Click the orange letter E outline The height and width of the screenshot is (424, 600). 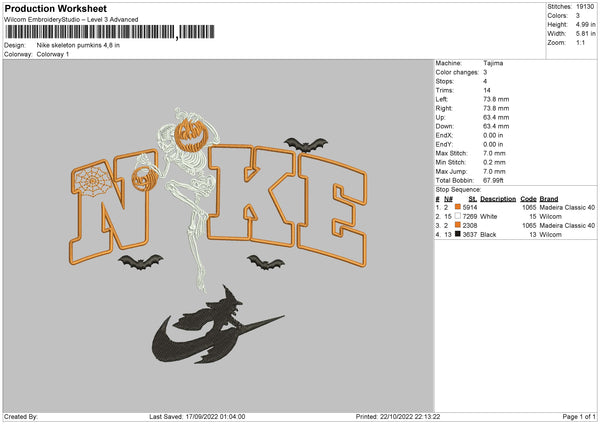tap(332, 209)
